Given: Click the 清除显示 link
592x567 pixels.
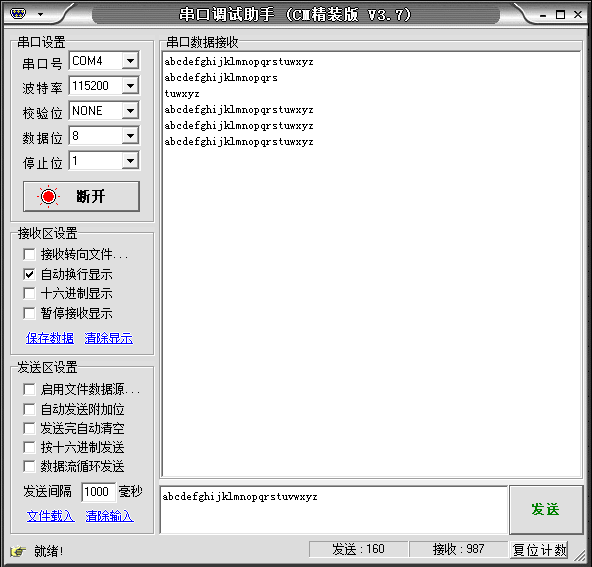Looking at the screenshot, I should click(x=109, y=338).
